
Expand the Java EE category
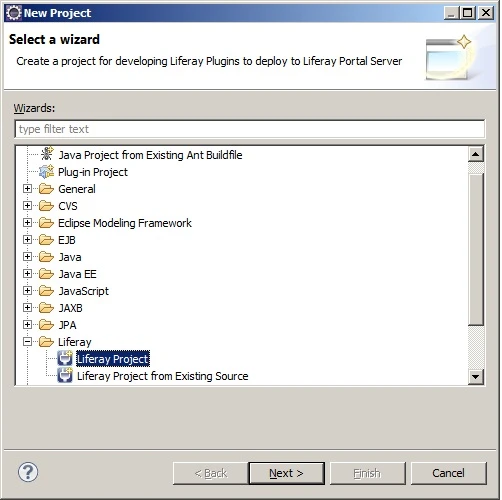(x=27, y=274)
